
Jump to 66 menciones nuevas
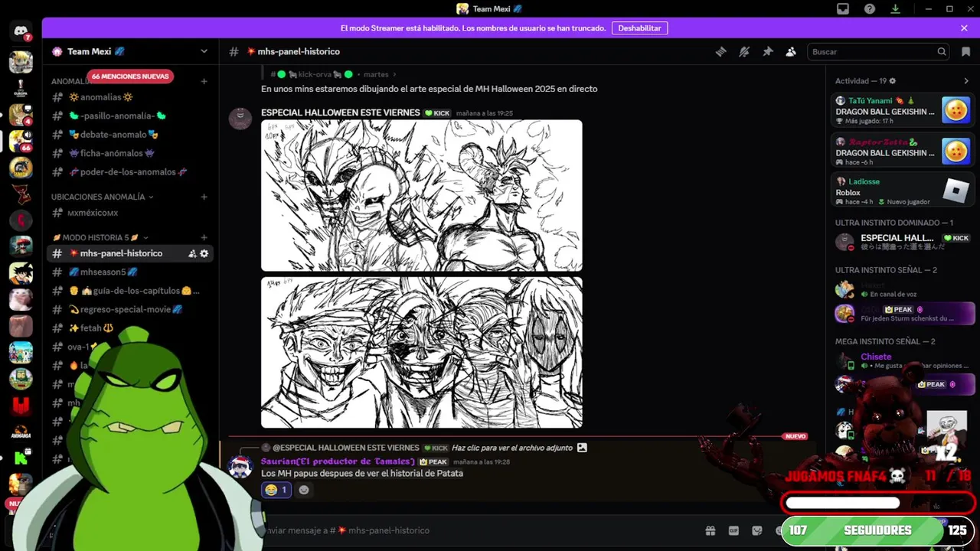tap(130, 77)
